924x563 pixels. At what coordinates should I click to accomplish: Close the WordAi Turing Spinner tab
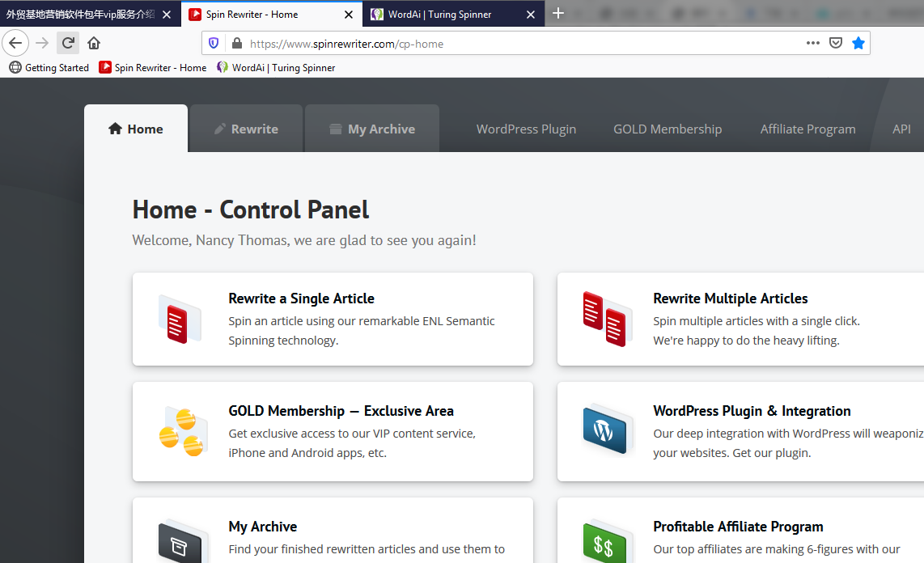click(x=530, y=14)
